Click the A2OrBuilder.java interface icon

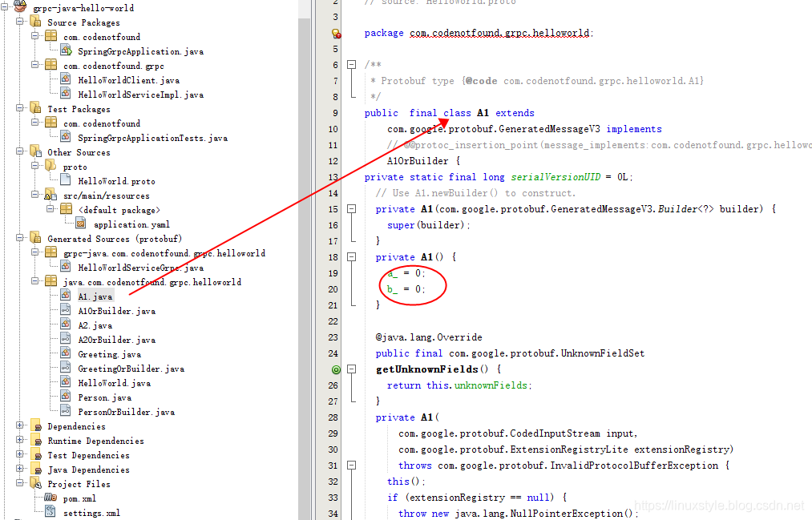pos(66,338)
